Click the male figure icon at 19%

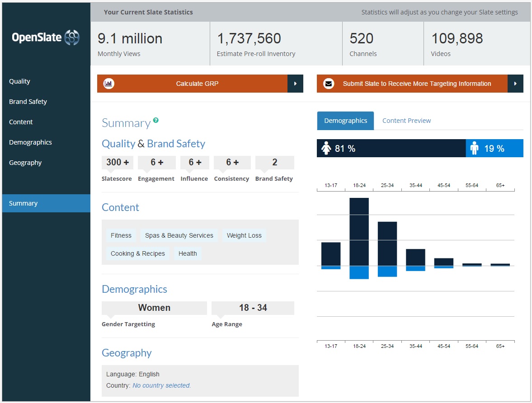(474, 148)
